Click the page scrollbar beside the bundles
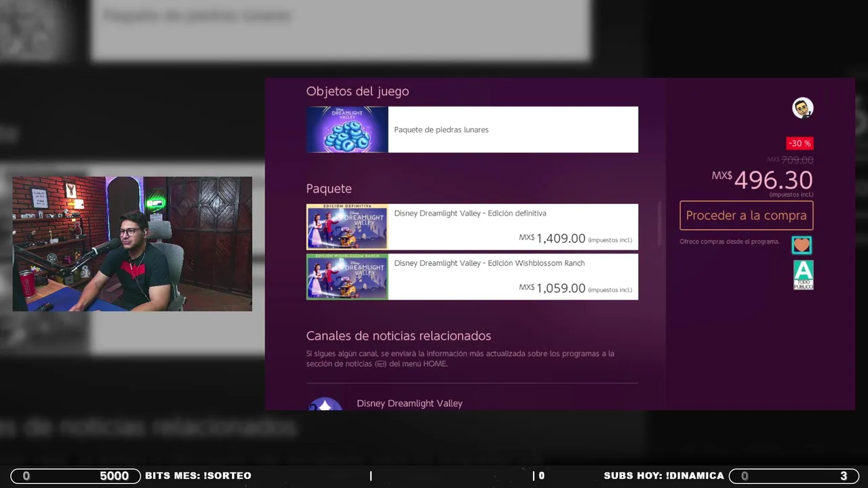 (x=659, y=224)
